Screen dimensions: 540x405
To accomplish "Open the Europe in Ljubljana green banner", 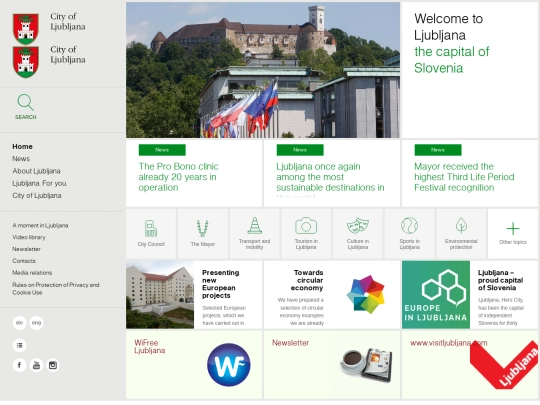I will point(436,295).
